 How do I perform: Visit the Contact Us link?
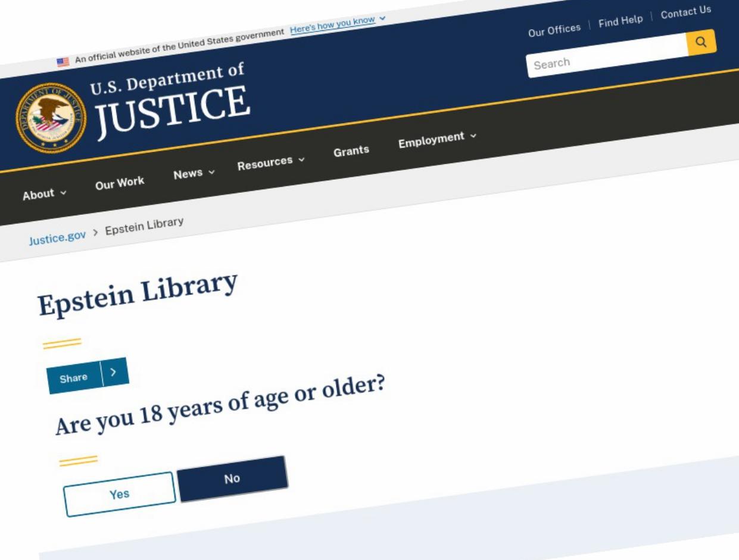(x=685, y=12)
